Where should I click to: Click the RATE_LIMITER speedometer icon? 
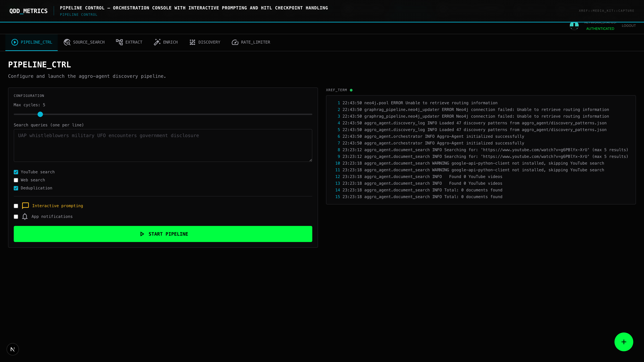[x=235, y=42]
